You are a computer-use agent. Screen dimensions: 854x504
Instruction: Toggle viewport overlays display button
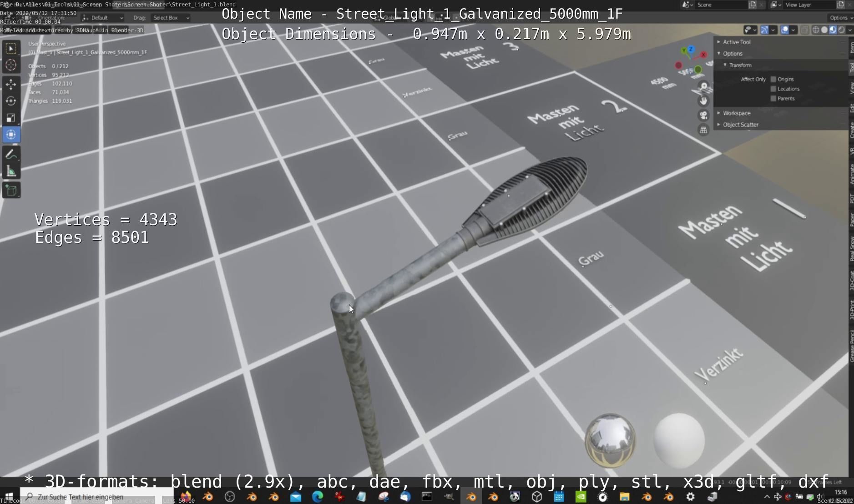point(784,30)
